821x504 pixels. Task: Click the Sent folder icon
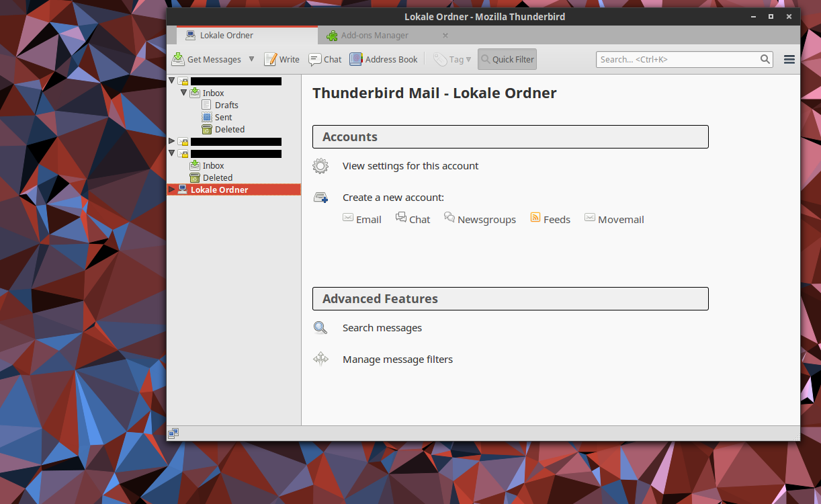207,117
